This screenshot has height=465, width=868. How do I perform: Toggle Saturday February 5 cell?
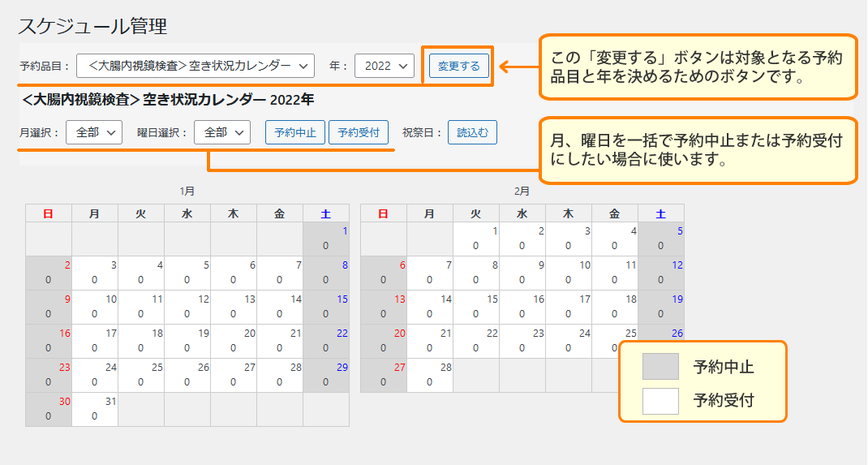(x=661, y=239)
